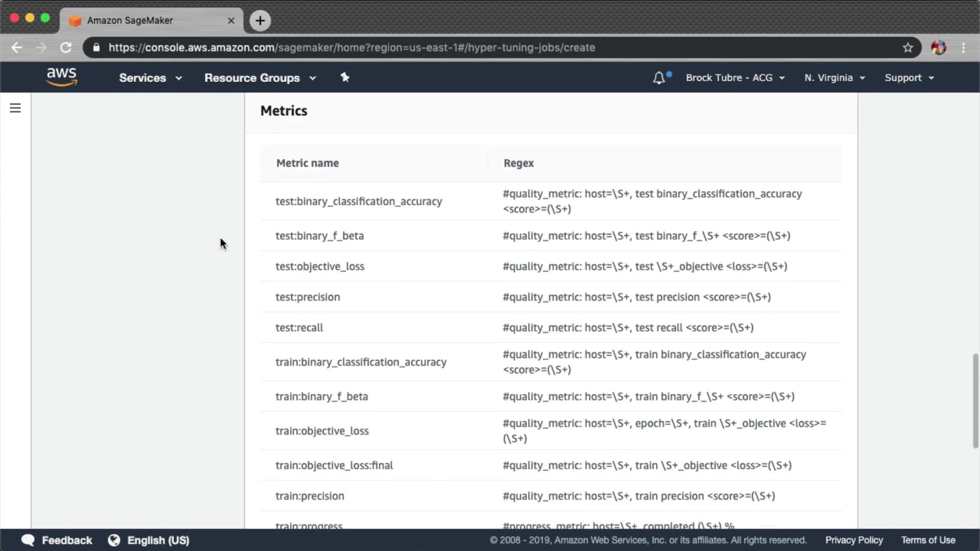
Task: Open Brock Tubre - ACG account menu
Action: [x=735, y=78]
